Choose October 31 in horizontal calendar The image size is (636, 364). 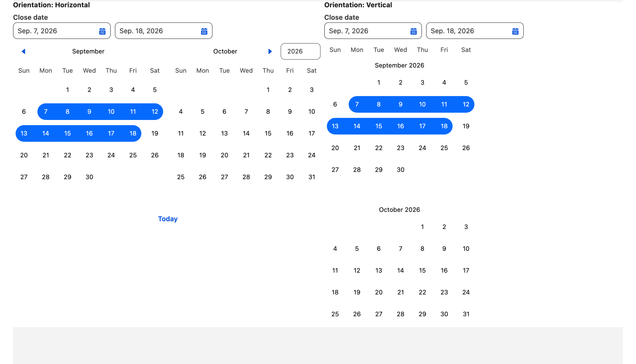pos(312,177)
